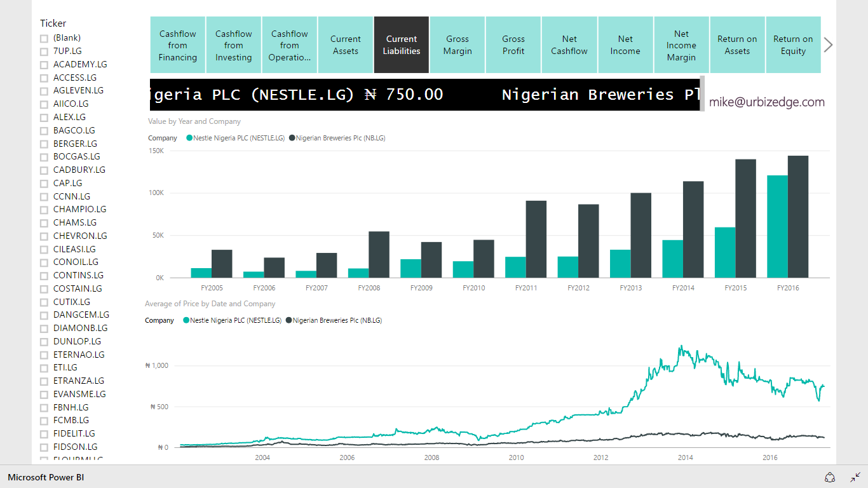
Task: Tick the ETRANZA.LG checkbox
Action: pyautogui.click(x=44, y=381)
